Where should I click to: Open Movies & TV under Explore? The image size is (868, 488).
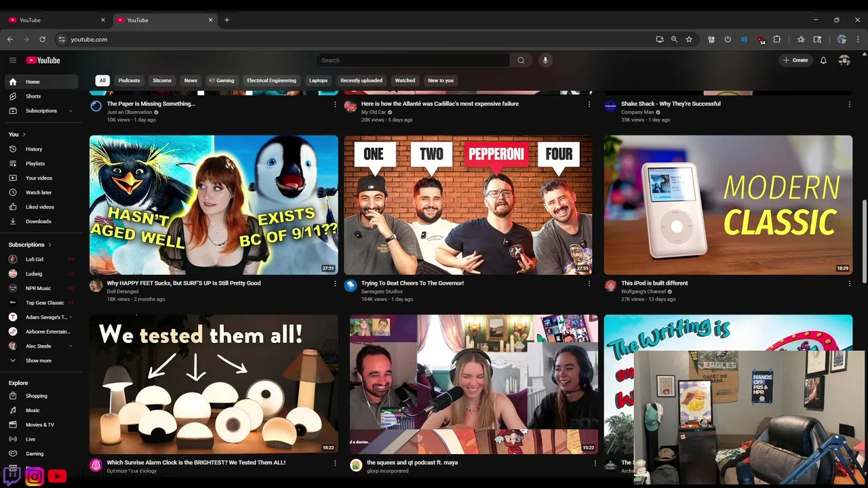[x=41, y=424]
